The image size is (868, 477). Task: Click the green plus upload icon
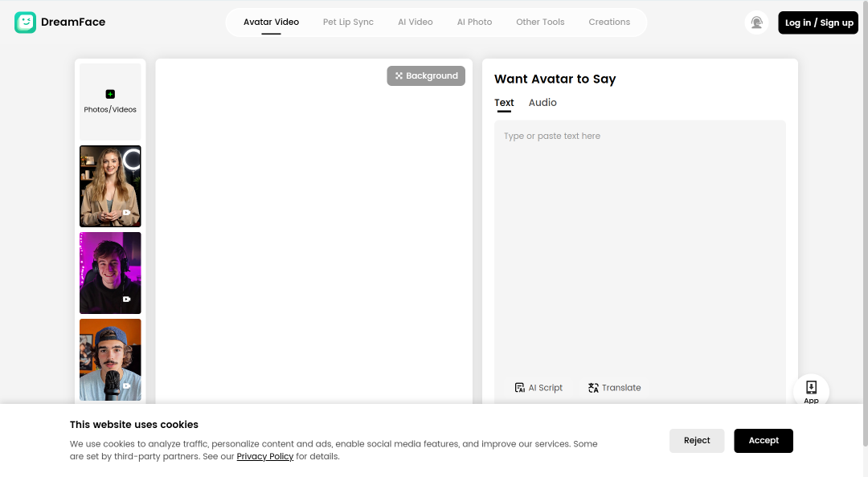tap(110, 94)
